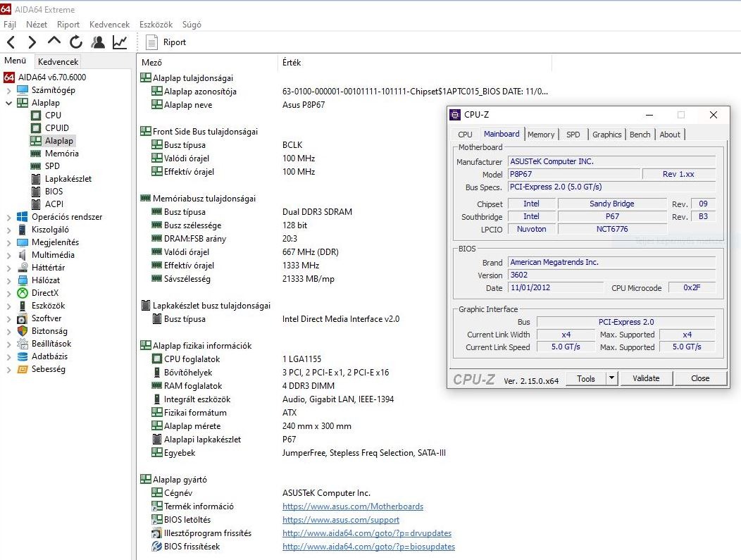Switch to CPU tab in CPU-Z
The width and height of the screenshot is (741, 560).
coord(465,135)
